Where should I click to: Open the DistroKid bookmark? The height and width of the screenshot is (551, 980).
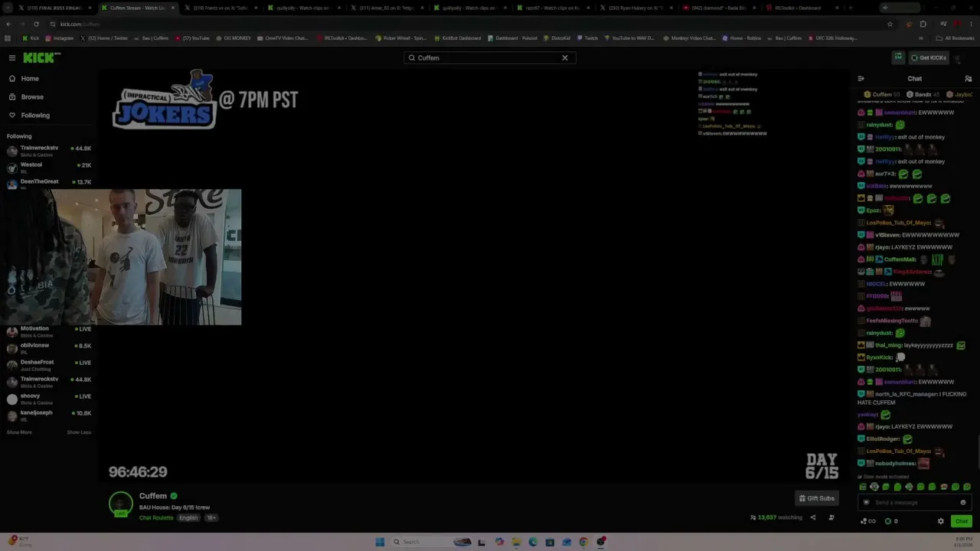coord(557,37)
